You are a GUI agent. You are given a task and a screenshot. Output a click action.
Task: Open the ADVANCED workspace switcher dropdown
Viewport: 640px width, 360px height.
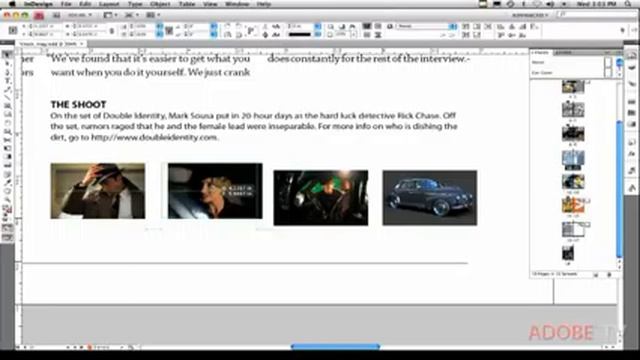[530, 16]
